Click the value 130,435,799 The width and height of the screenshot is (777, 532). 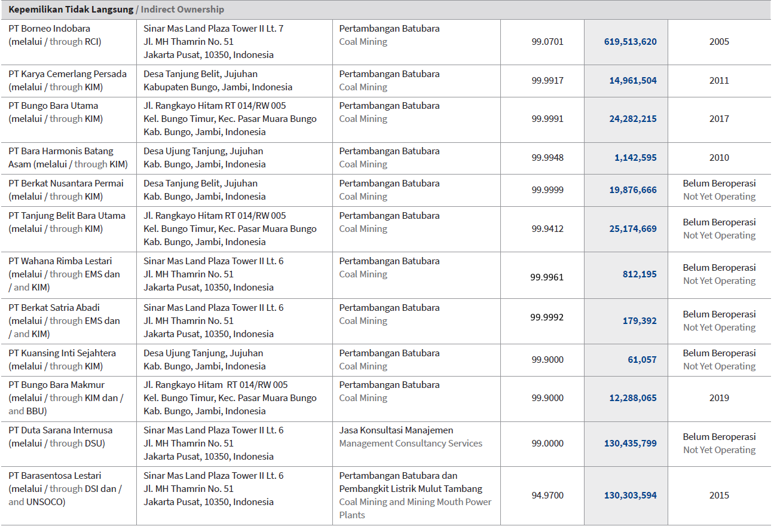click(630, 444)
